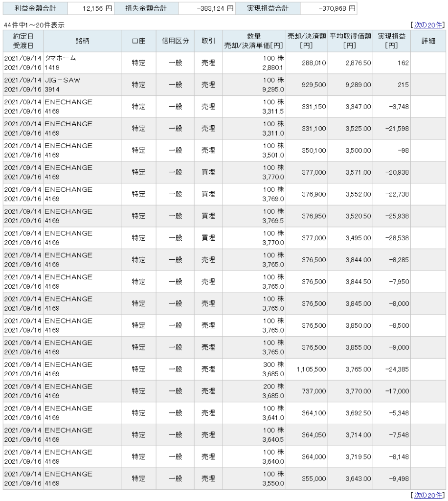The image size is (448, 501).
Task: Select settlement amount 288,010
Action: pyautogui.click(x=314, y=63)
